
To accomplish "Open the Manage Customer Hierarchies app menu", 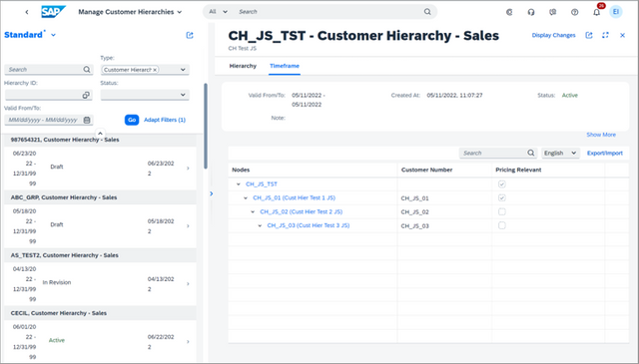I will click(x=130, y=12).
